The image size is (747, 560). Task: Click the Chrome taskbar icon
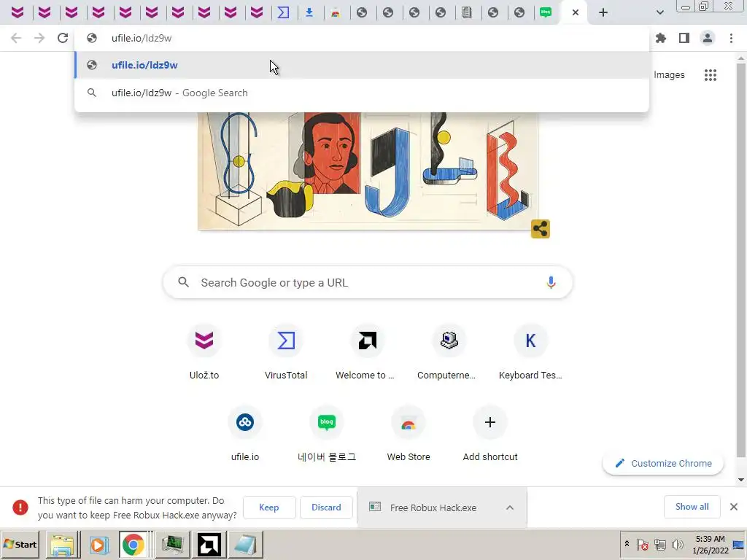pos(133,544)
